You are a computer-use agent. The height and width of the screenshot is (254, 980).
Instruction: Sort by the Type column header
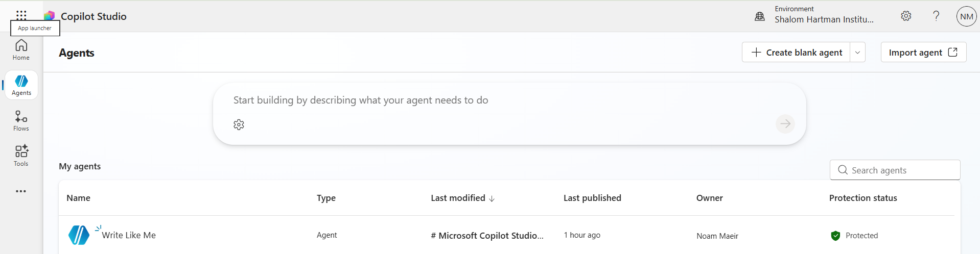point(326,198)
